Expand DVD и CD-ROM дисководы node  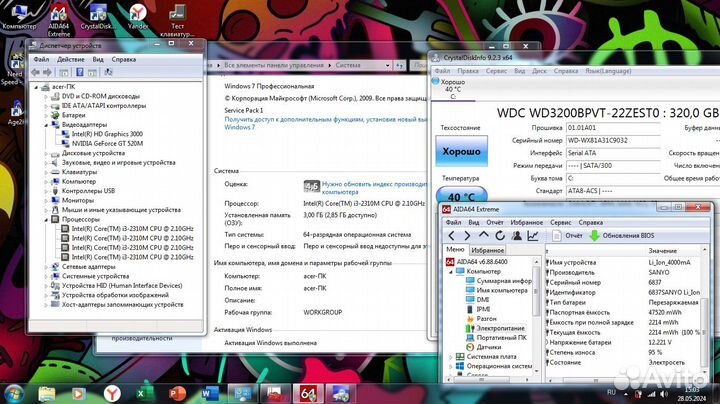[x=46, y=96]
